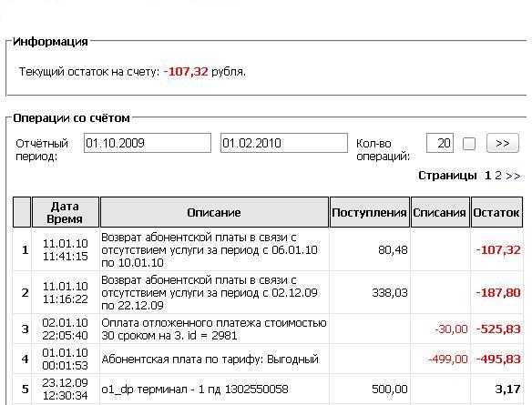The image size is (532, 405).
Task: Click the Отчётный период label
Action: [42, 150]
